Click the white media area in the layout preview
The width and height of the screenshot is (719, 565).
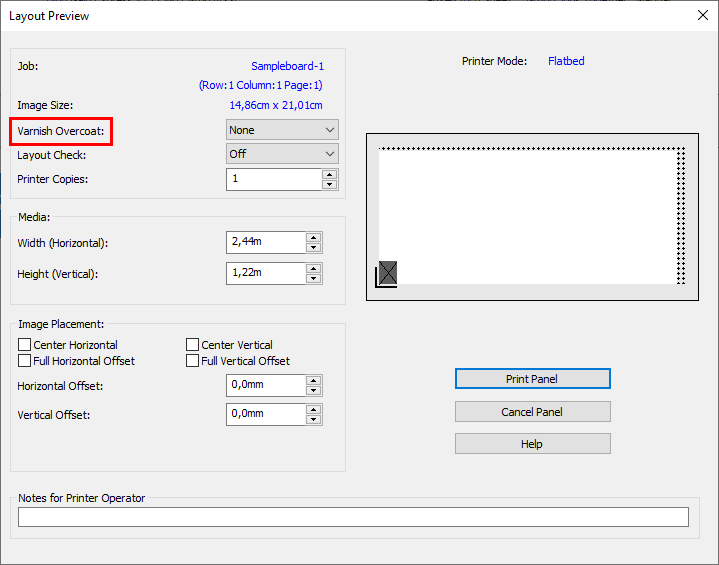[527, 216]
